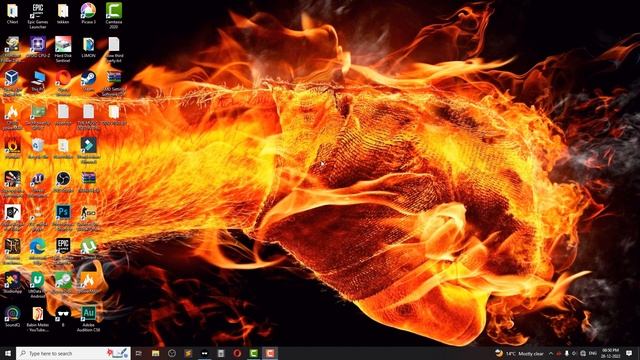Open the Epic Games Launcher shortcut in top row

(x=38, y=16)
